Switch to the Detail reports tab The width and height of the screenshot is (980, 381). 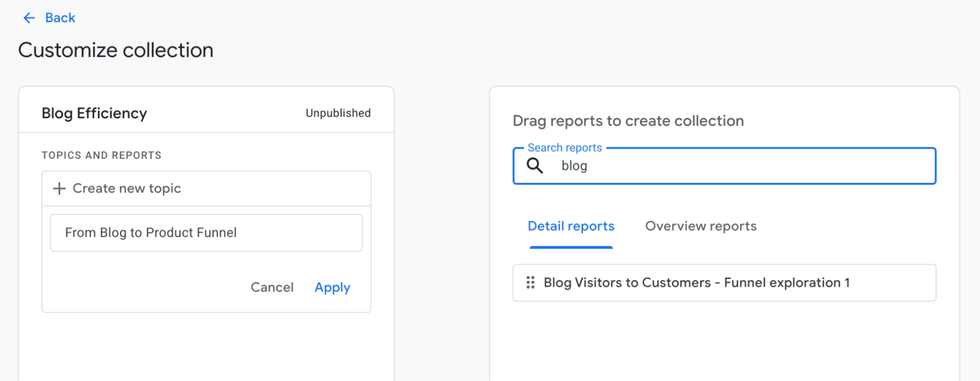click(571, 227)
